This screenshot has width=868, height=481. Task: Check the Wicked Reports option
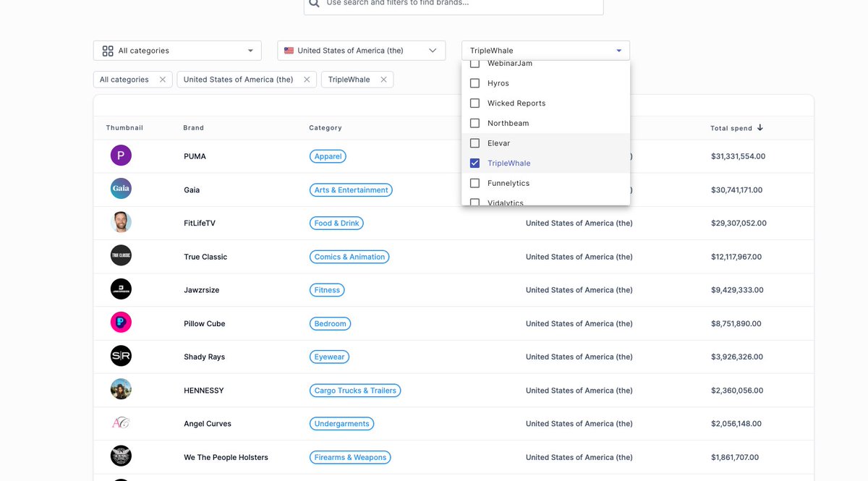pyautogui.click(x=475, y=103)
